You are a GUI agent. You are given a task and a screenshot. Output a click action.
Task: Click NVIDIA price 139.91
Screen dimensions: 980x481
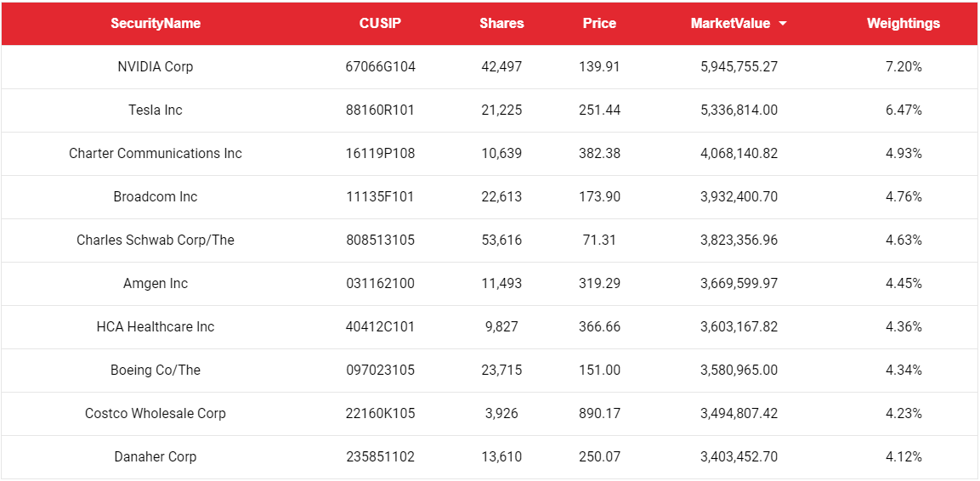click(599, 67)
